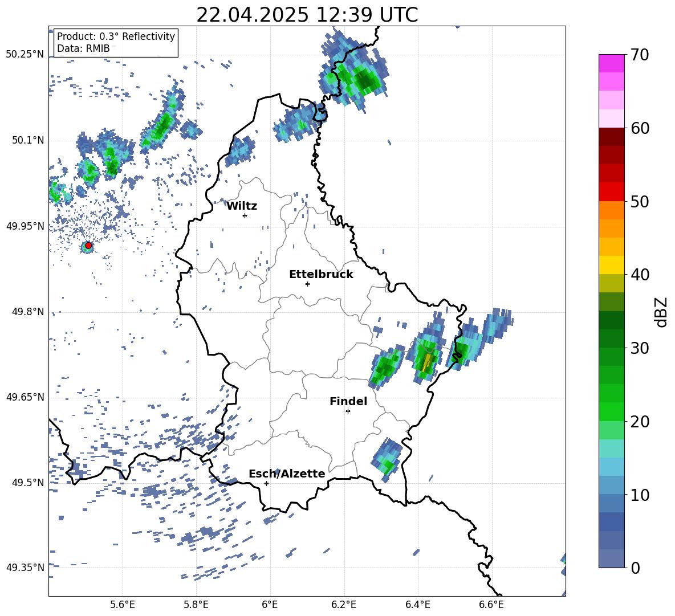
Task: Click the 49.95°N latitude label
Action: 25,226
